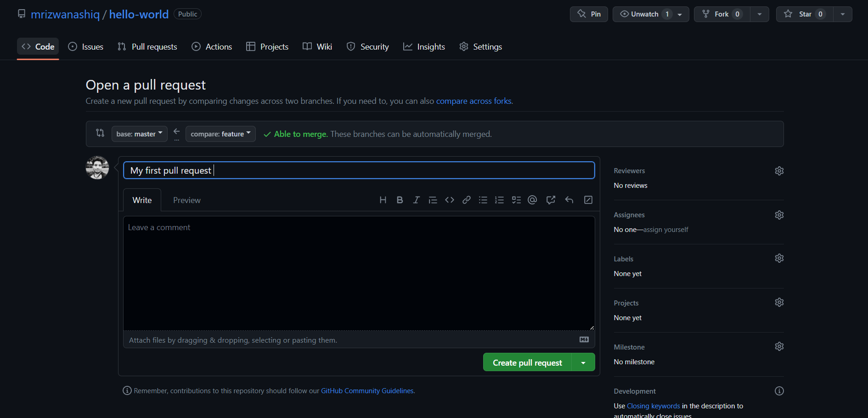868x418 pixels.
Task: Open Assignees gear settings
Action: click(779, 215)
